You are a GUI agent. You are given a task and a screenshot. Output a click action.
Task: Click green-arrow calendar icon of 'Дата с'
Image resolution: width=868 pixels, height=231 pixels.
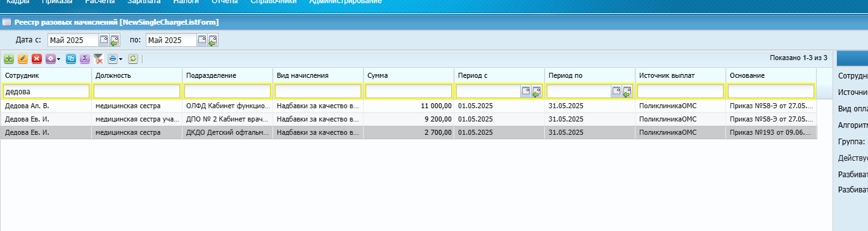115,41
